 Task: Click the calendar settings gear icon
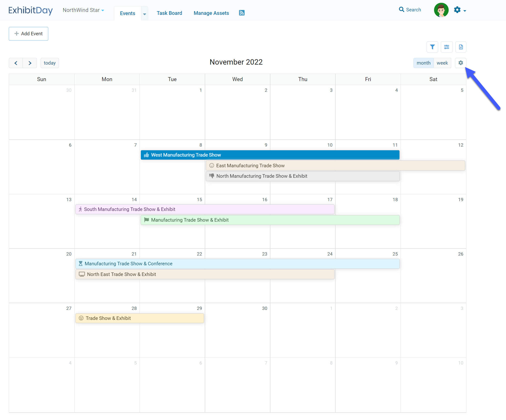[461, 63]
